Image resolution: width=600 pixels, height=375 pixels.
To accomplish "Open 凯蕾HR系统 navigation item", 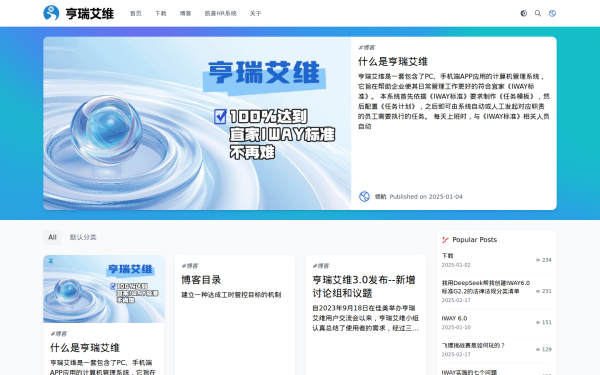I will [220, 13].
